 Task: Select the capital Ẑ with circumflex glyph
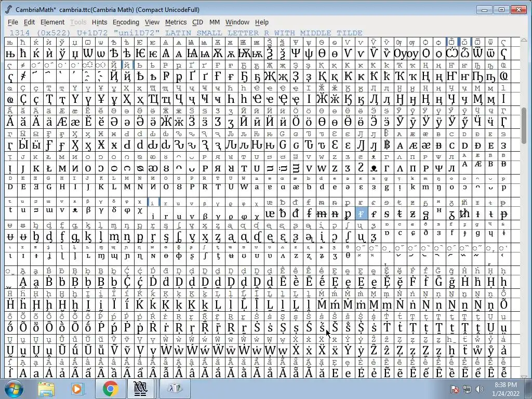(x=374, y=350)
